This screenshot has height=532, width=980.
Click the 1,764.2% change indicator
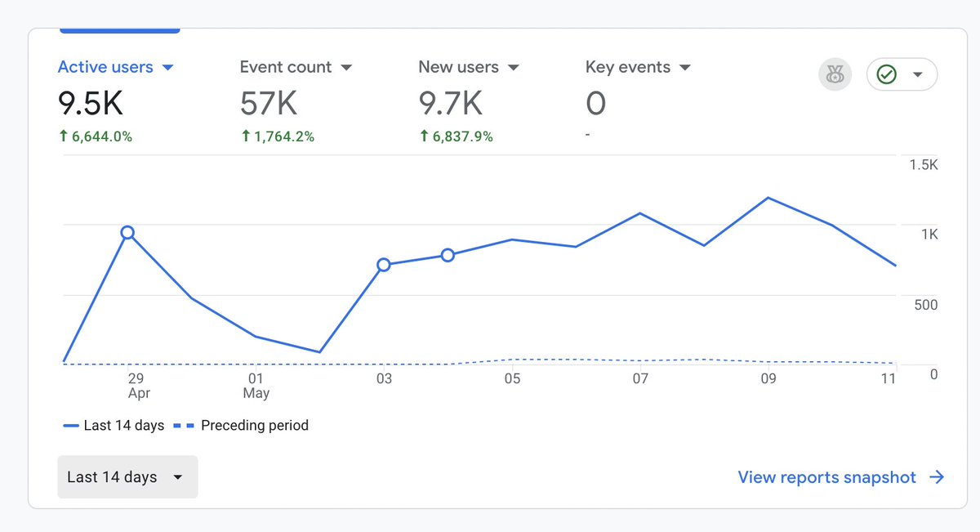click(277, 136)
